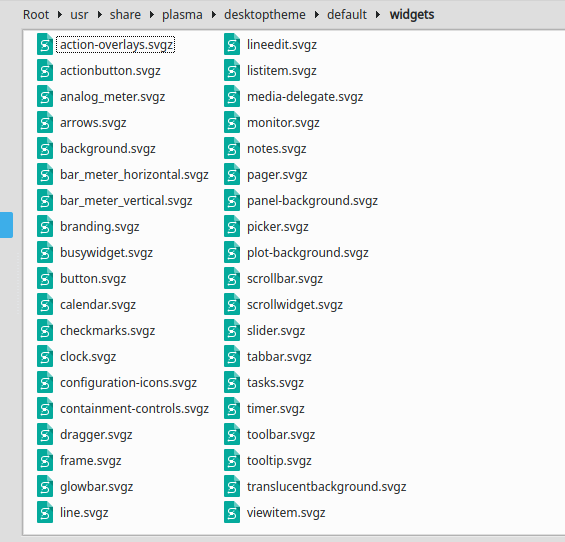Click the analog_meter.svgz file icon
Viewport: 565px width, 542px height.
[45, 97]
